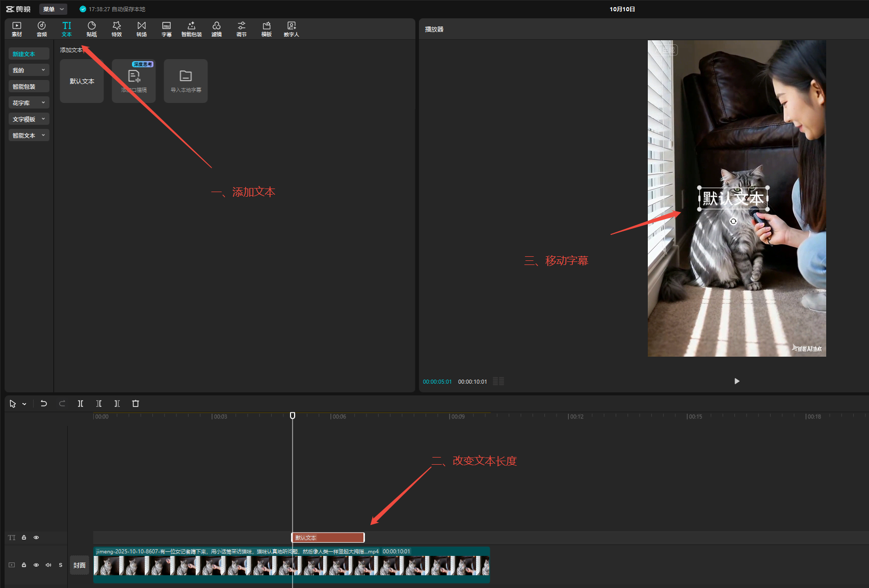Click the undo arrow in timeline toolbar

tap(44, 404)
